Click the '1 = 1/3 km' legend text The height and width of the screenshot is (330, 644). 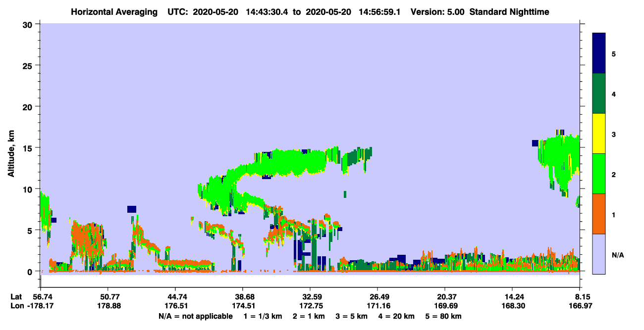[x=263, y=316]
